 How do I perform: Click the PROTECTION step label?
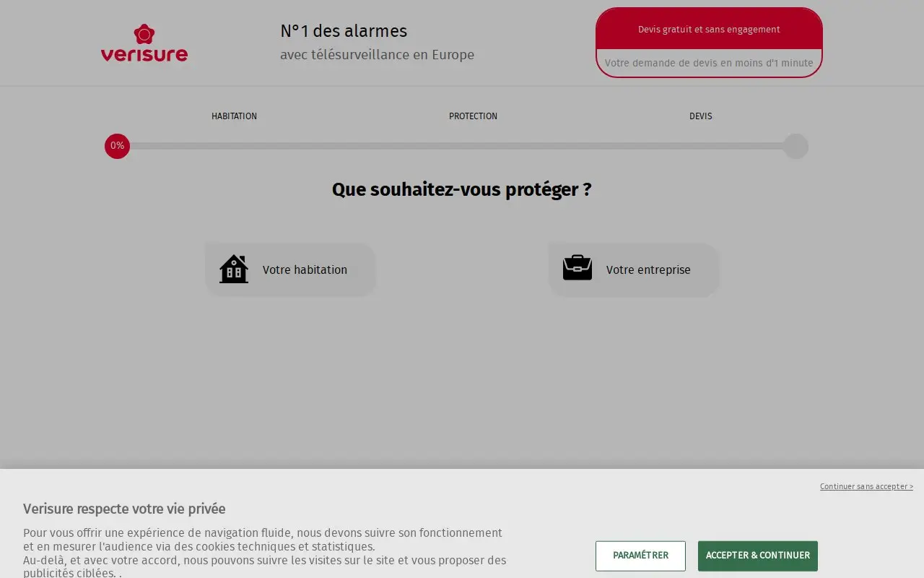coord(473,116)
